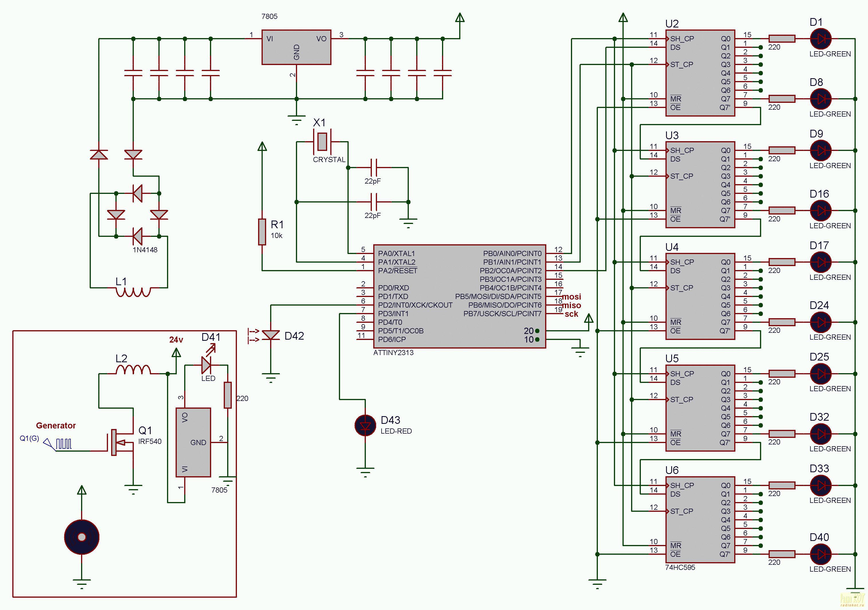Click the mosi pin label
The image size is (868, 610).
(x=571, y=297)
